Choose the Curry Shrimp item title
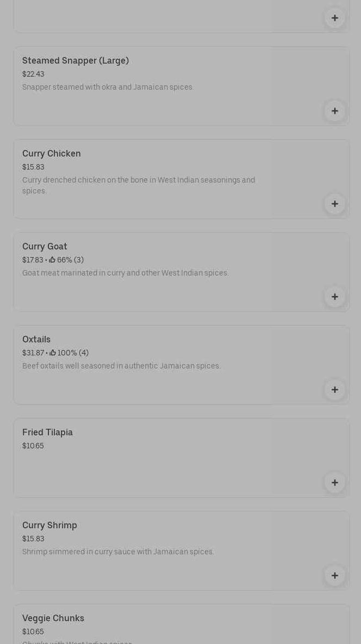The height and width of the screenshot is (644, 361). click(49, 526)
